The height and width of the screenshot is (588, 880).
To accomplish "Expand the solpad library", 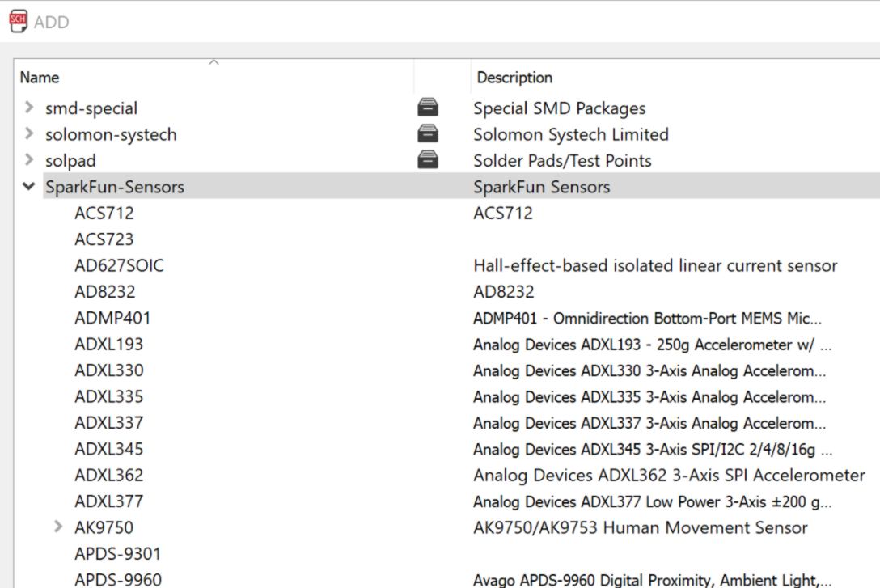I will click(29, 160).
